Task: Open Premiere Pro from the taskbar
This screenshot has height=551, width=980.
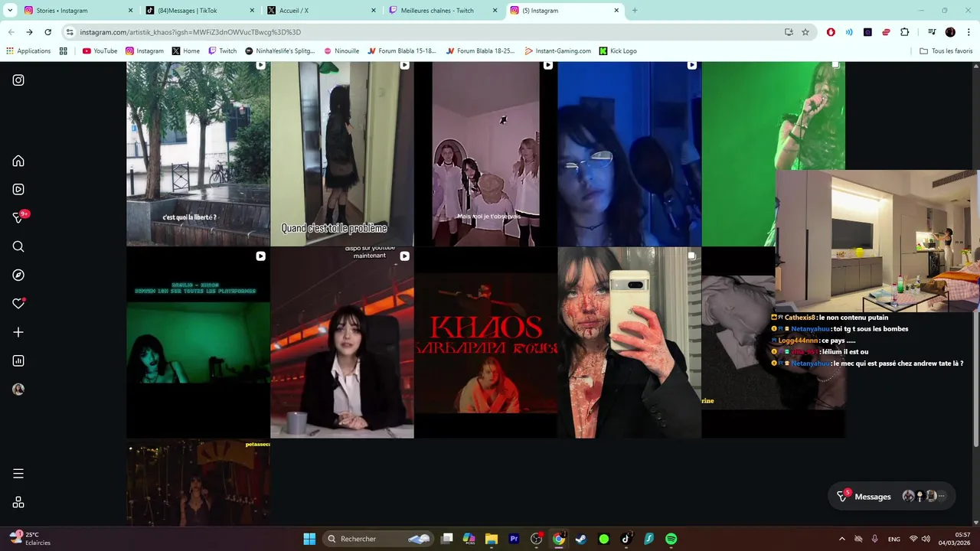Action: tap(514, 539)
